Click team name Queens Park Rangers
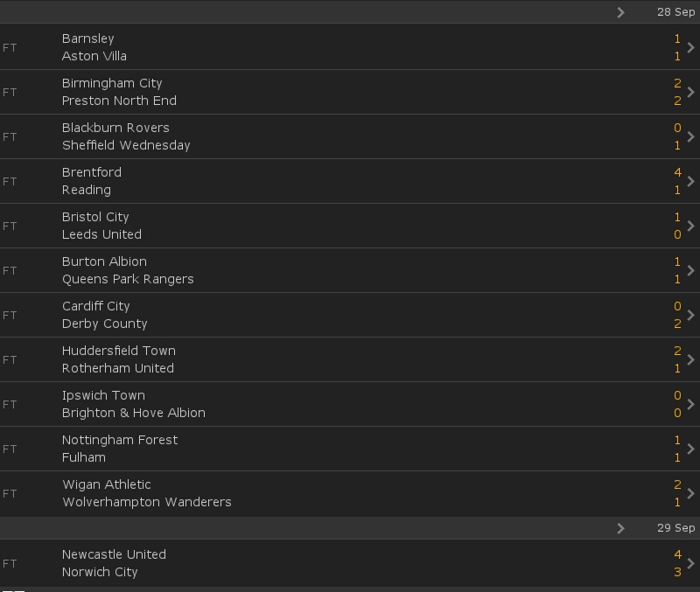 pyautogui.click(x=128, y=279)
